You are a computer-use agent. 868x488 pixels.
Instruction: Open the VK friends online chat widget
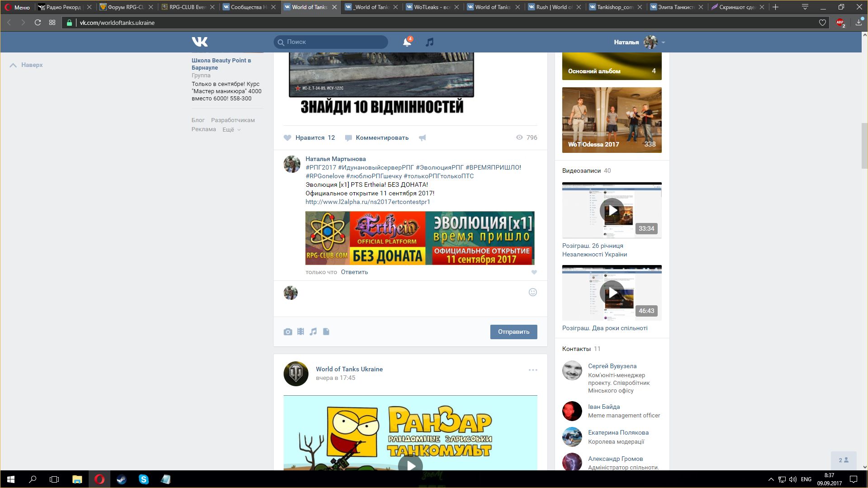coord(844,460)
